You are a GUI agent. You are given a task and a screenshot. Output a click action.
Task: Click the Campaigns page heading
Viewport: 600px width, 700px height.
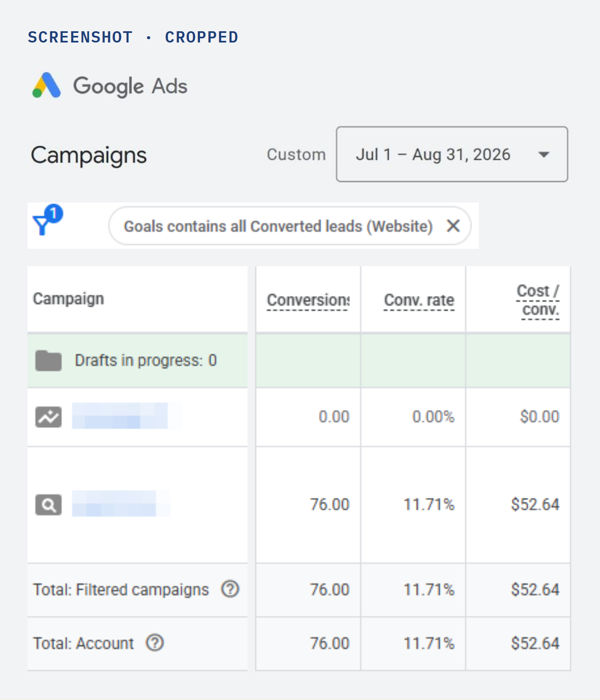click(x=89, y=156)
